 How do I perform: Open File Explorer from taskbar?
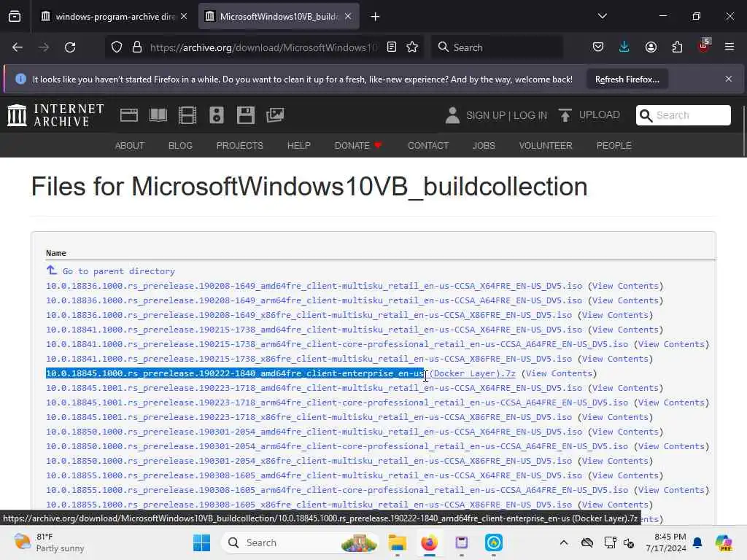(x=397, y=542)
